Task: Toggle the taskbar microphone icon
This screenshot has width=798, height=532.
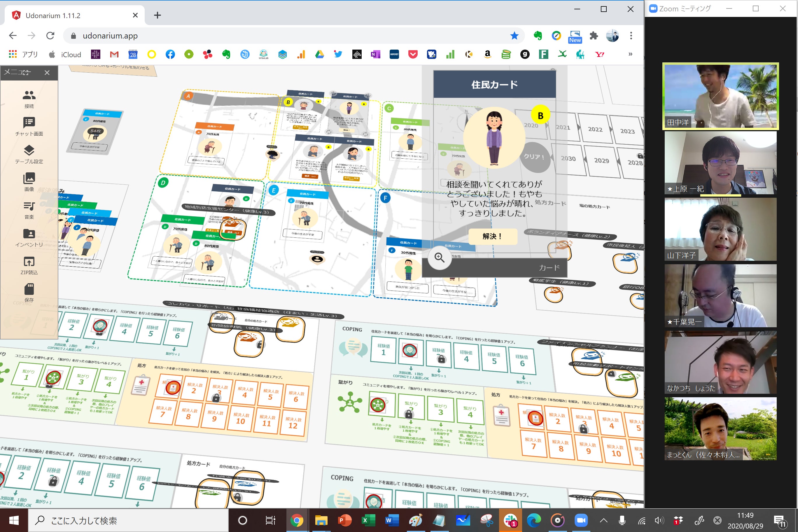Action: (x=622, y=520)
